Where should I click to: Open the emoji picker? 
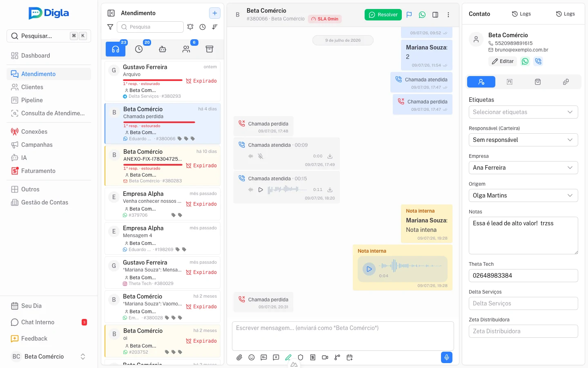[252, 357]
